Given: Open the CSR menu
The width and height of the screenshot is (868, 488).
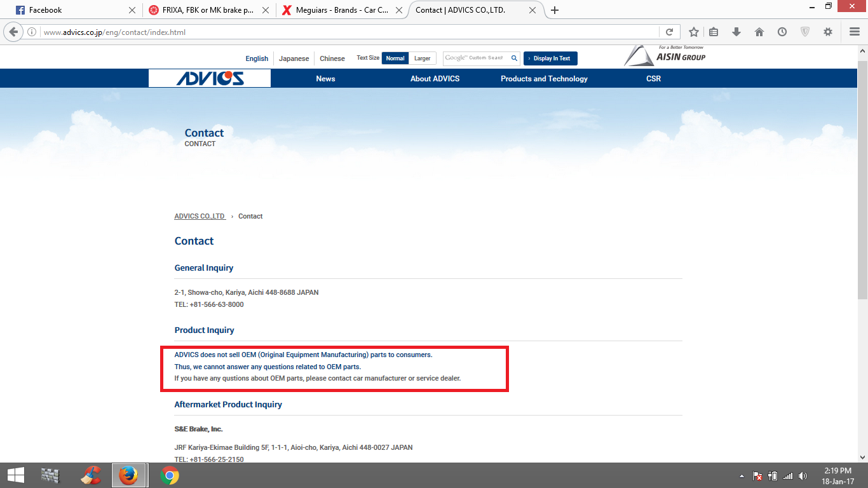Looking at the screenshot, I should 653,79.
